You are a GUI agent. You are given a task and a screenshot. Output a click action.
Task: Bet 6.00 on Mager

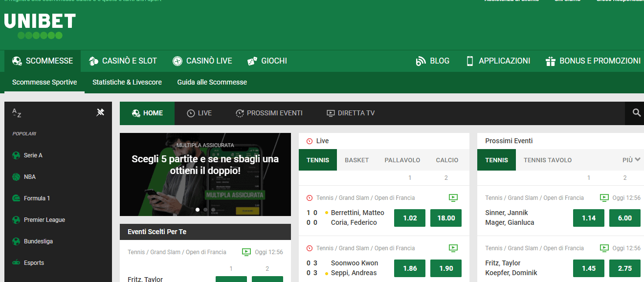[x=625, y=218]
